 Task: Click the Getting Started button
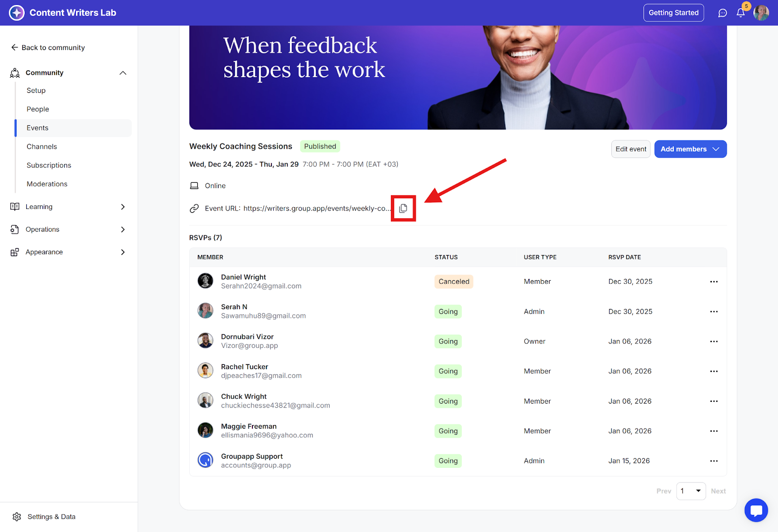pos(673,13)
